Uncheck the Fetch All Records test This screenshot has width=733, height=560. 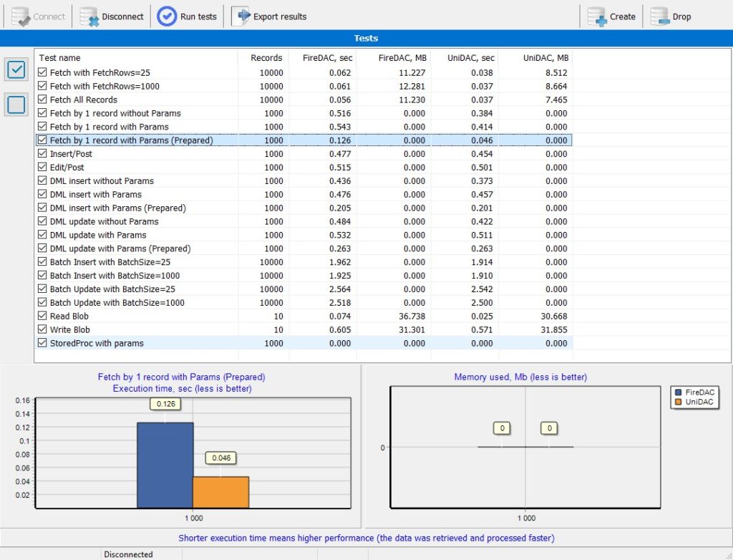(x=42, y=100)
